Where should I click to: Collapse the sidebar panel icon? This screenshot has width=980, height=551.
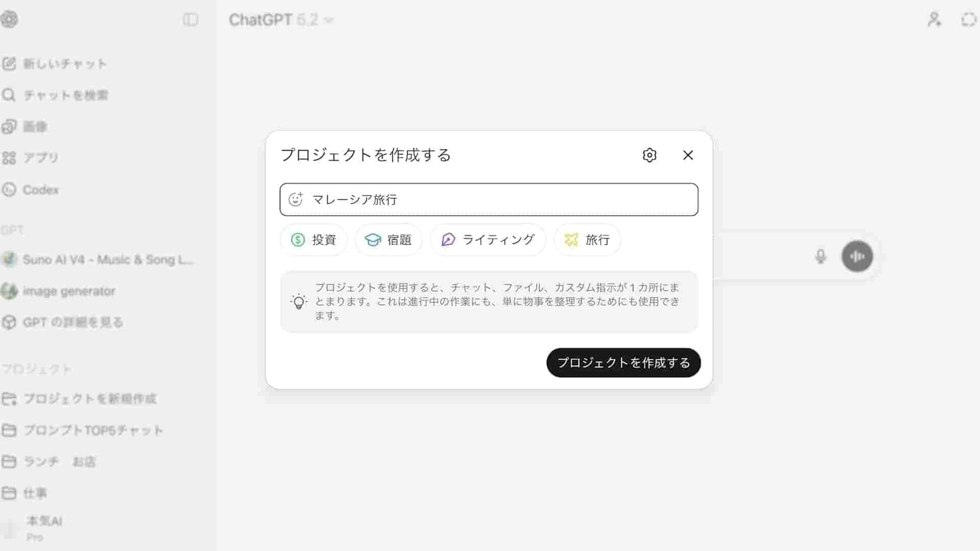pyautogui.click(x=190, y=19)
